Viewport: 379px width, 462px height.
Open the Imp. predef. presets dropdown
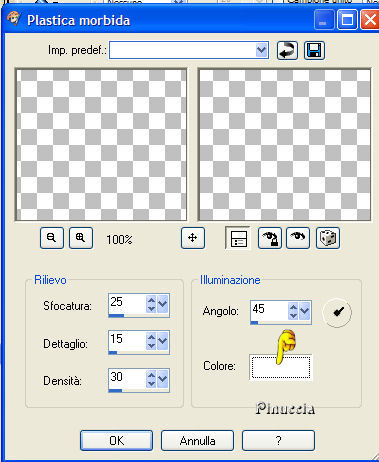click(262, 50)
